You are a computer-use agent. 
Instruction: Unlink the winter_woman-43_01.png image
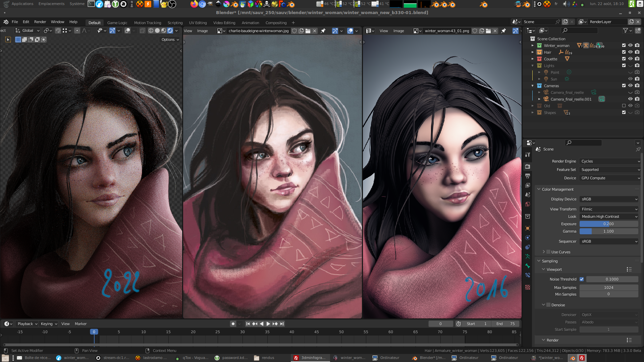point(495,31)
